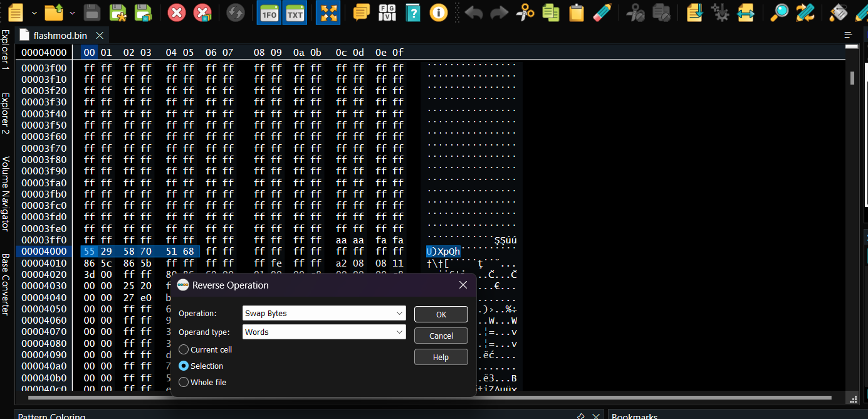Click the Cancel button in the dialog
Screen dimensions: 868x419
tap(441, 336)
